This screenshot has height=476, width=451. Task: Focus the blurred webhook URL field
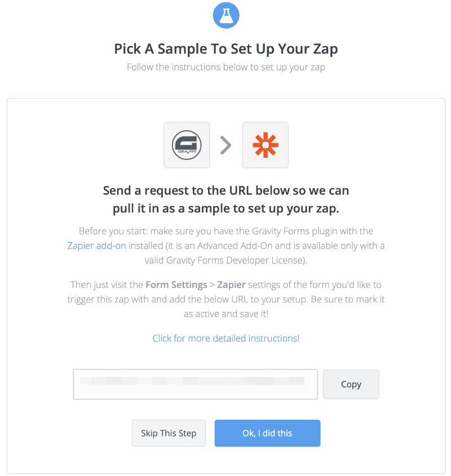point(196,384)
